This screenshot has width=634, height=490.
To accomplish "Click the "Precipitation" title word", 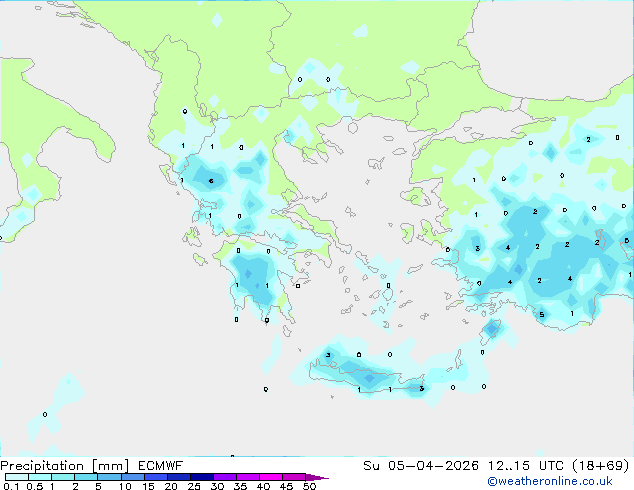I will tap(42, 466).
